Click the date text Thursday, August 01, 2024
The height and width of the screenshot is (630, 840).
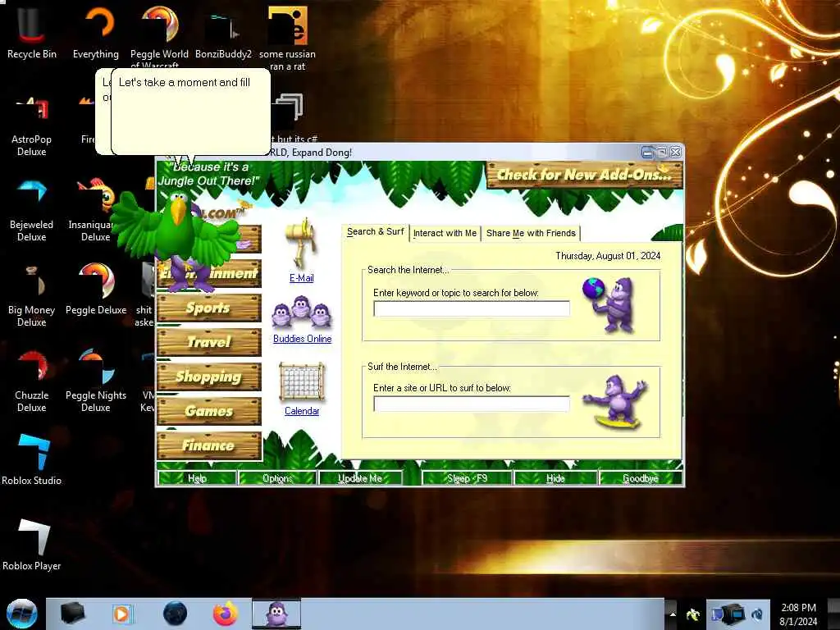608,256
